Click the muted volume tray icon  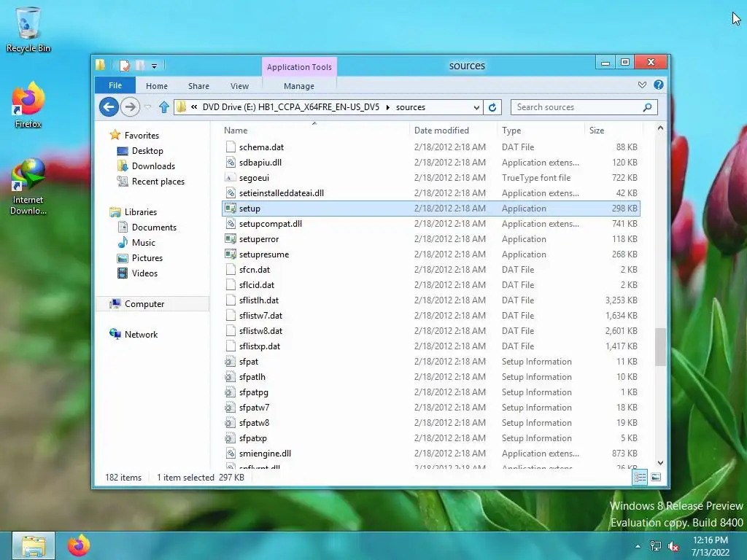point(673,546)
